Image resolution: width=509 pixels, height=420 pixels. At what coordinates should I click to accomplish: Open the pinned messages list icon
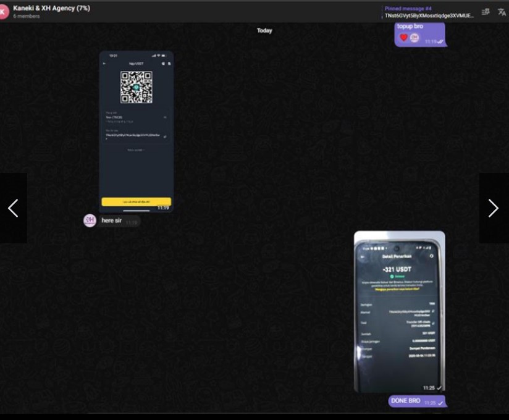[x=486, y=12]
